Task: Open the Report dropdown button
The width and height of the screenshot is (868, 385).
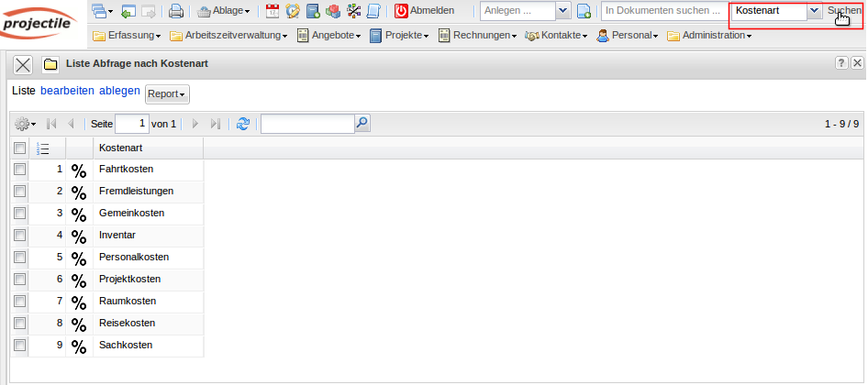Action: (167, 94)
